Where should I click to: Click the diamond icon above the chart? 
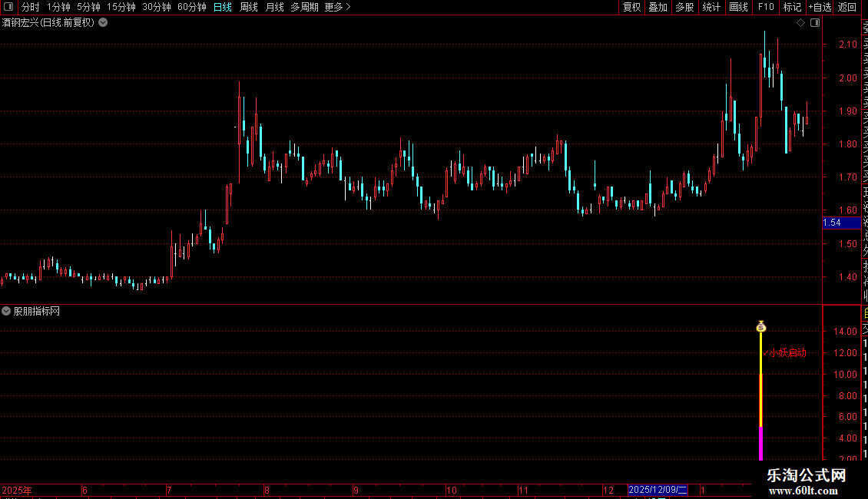point(800,23)
